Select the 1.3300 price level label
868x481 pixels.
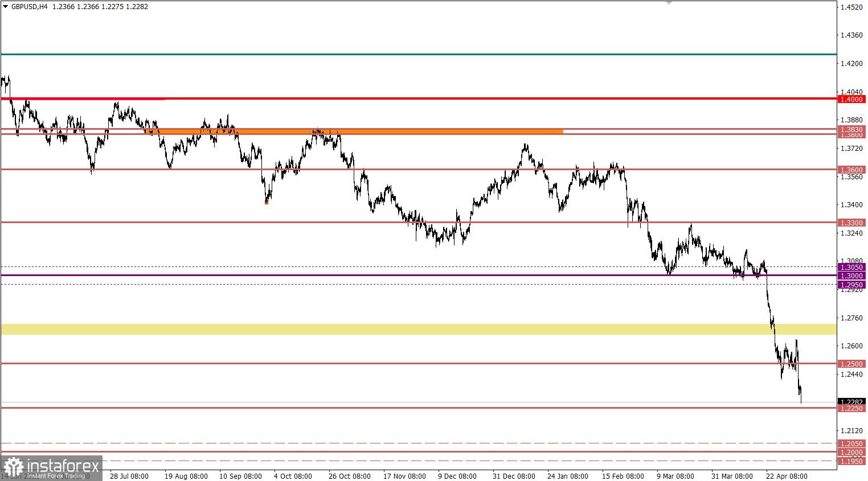pyautogui.click(x=851, y=223)
